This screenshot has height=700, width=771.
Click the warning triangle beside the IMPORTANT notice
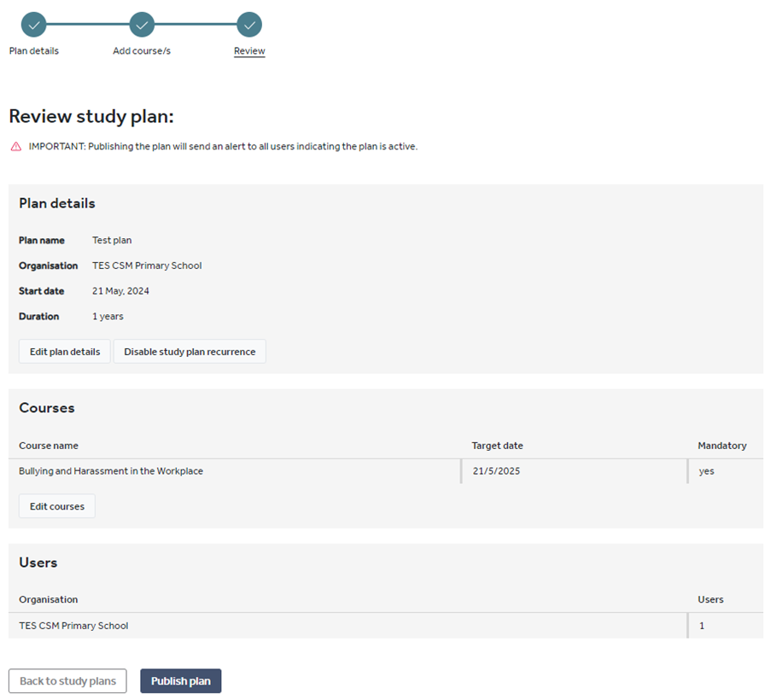click(x=15, y=146)
